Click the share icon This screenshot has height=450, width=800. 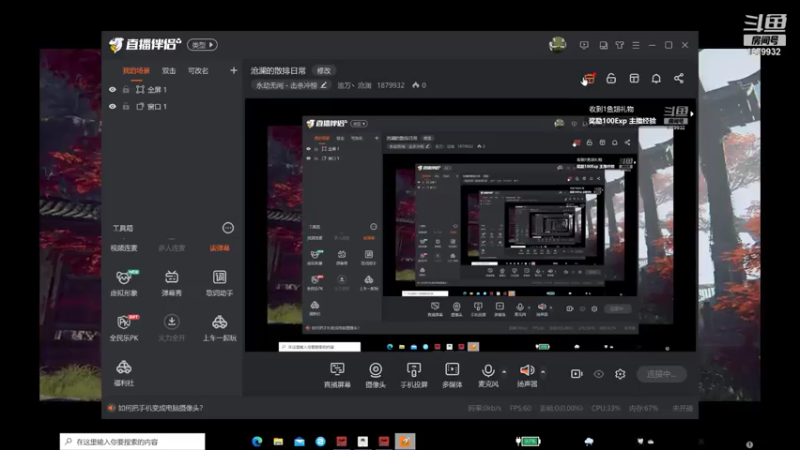coord(679,79)
